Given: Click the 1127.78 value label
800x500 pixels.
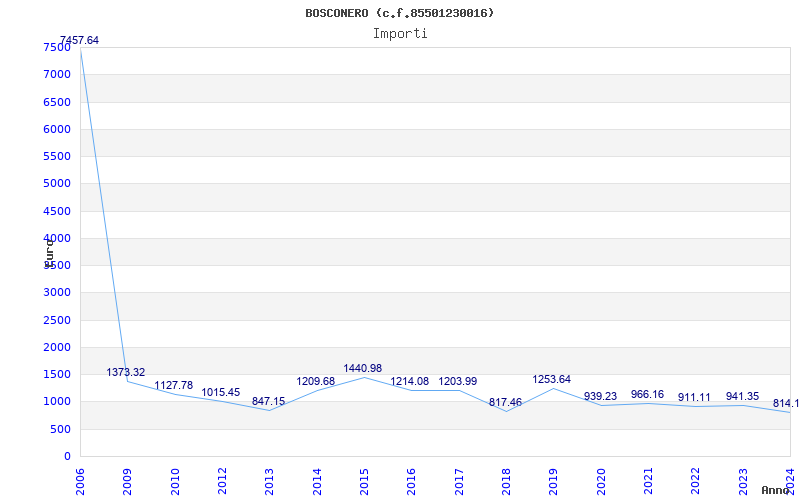Looking at the screenshot, I should click(174, 385).
